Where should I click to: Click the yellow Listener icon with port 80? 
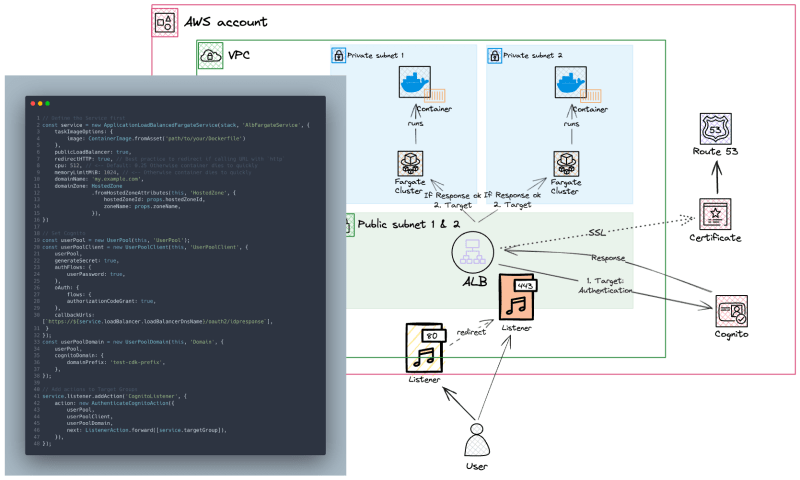[x=425, y=347]
